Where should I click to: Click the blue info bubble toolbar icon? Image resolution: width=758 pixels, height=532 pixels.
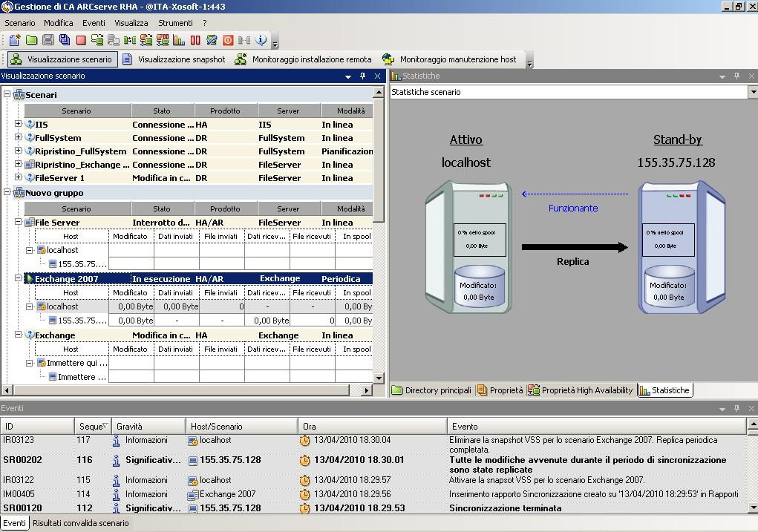(x=261, y=40)
